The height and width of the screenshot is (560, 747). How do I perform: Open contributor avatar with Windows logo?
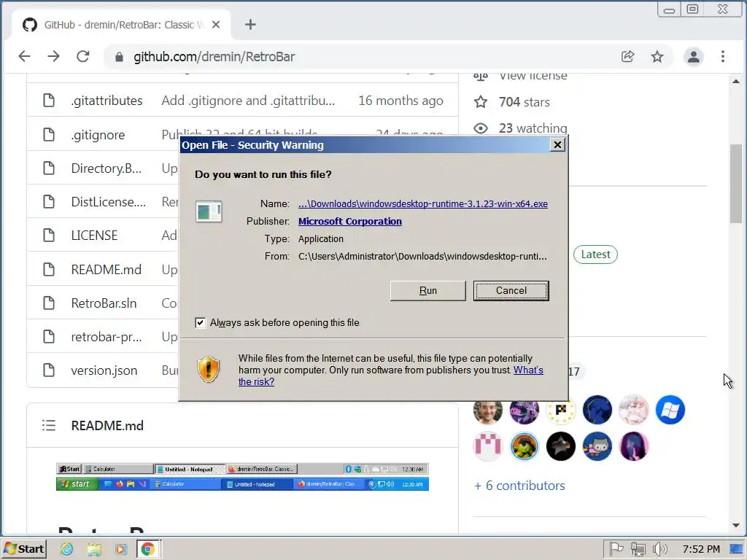tap(670, 410)
